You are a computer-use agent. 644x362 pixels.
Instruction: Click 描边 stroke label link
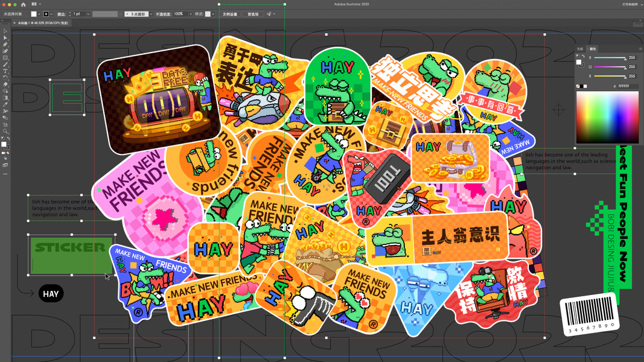[x=61, y=14]
